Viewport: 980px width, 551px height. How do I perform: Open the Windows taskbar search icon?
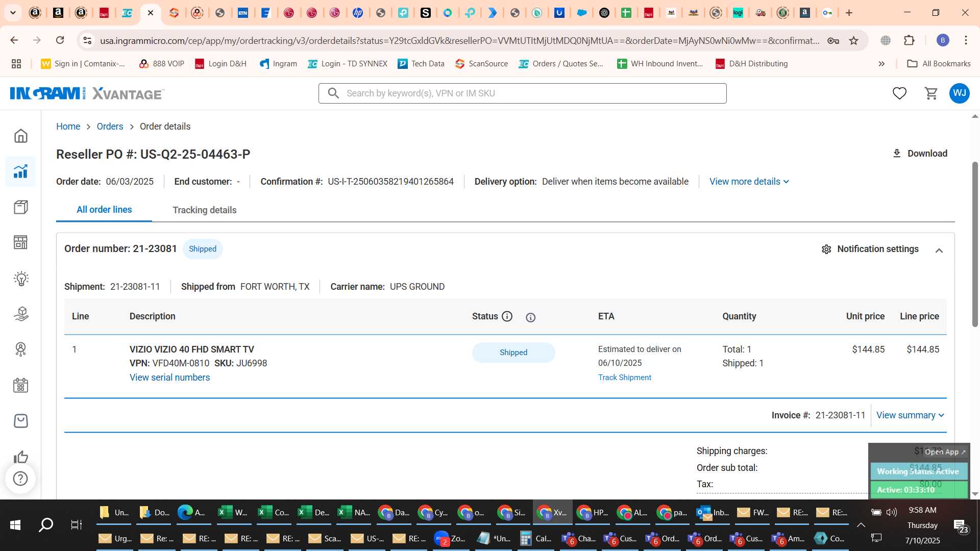(46, 524)
